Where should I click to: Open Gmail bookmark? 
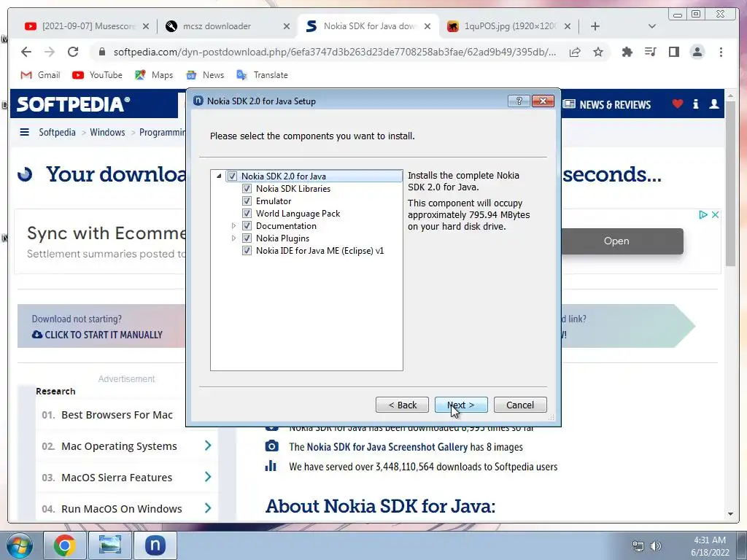coord(41,75)
